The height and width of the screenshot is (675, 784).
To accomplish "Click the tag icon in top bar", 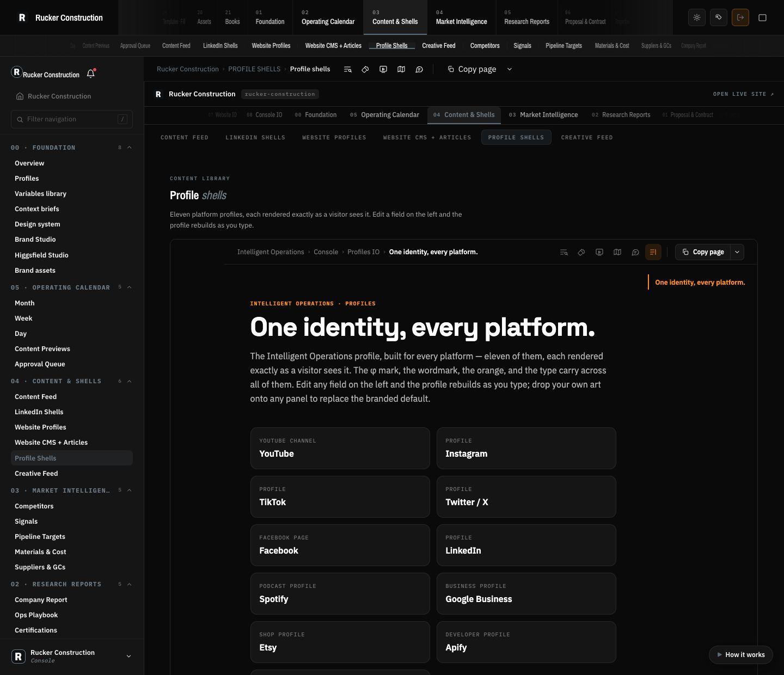I will [719, 17].
